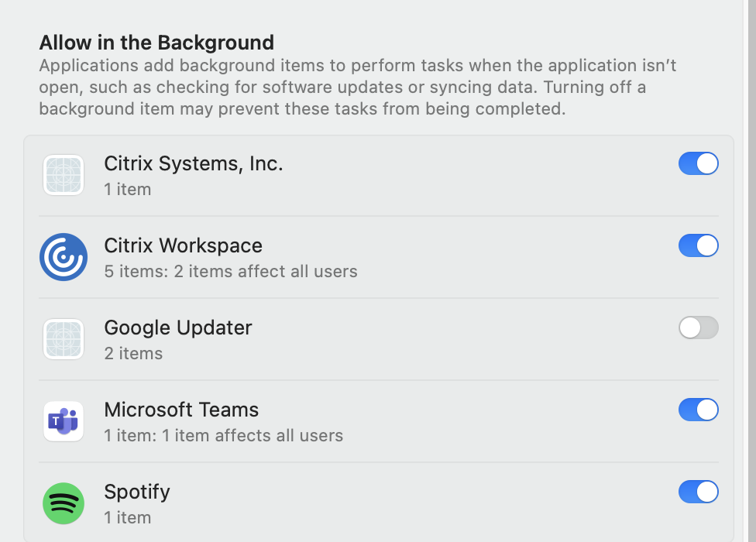756x542 pixels.
Task: Click "5 items: 2 items affect all users" text
Action: pyautogui.click(x=231, y=271)
